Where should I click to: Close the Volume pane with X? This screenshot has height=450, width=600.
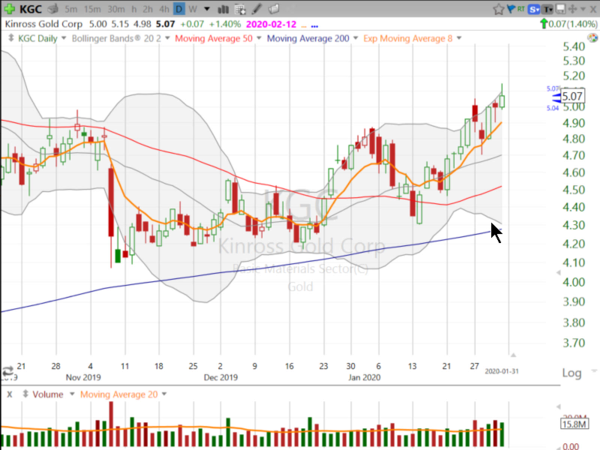coord(10,394)
